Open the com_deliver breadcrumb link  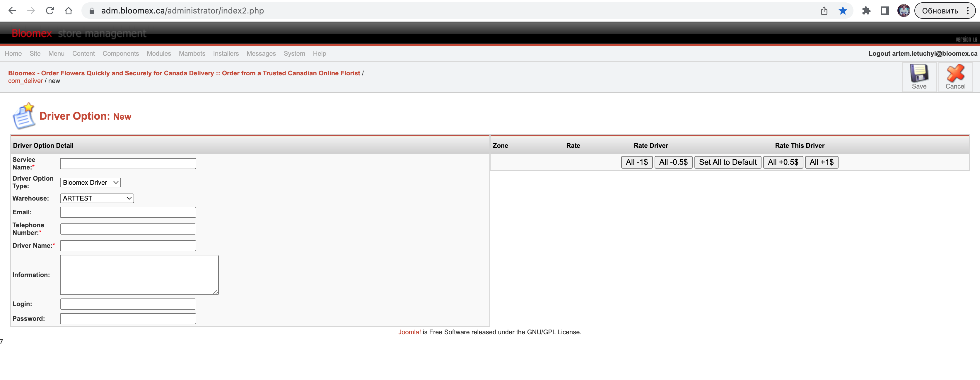click(x=25, y=81)
